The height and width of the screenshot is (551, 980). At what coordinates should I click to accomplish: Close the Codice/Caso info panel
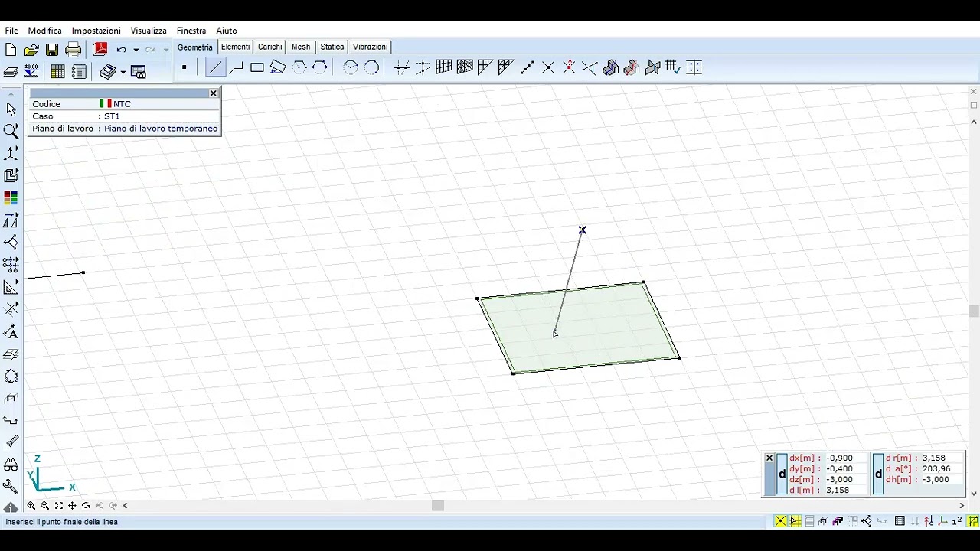214,93
